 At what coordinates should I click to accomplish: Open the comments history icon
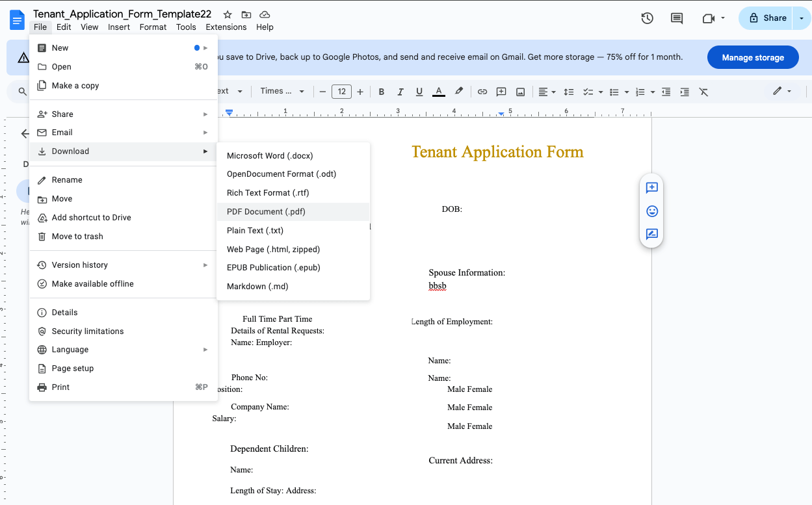677,18
